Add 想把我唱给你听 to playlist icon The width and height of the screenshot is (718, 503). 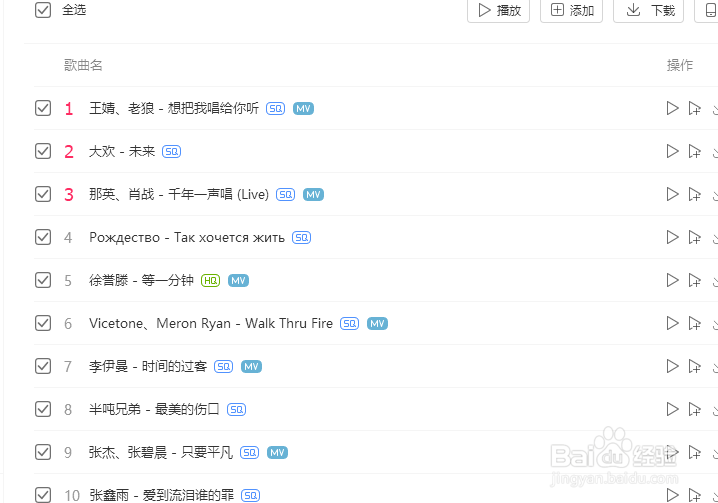(x=695, y=108)
